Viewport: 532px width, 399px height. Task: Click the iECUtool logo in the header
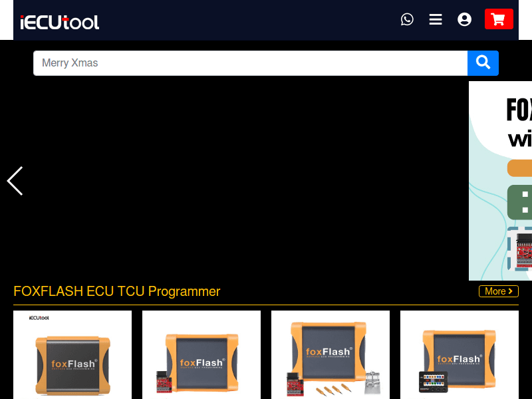point(60,21)
